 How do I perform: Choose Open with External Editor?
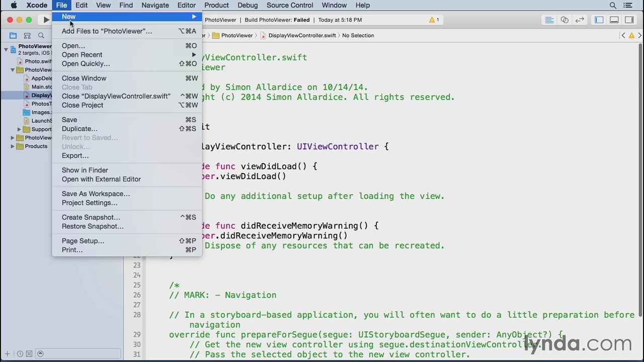(127, 179)
